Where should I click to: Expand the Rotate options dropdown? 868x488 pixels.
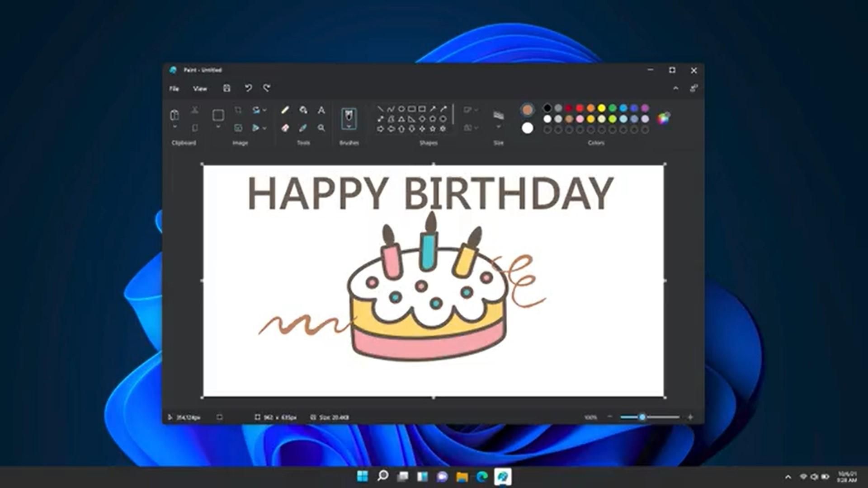[264, 110]
